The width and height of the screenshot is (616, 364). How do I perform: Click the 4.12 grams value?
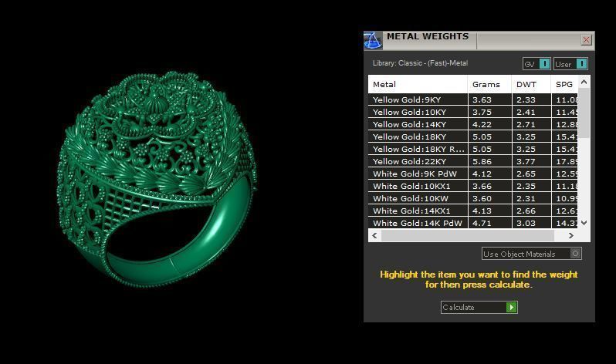coord(482,174)
